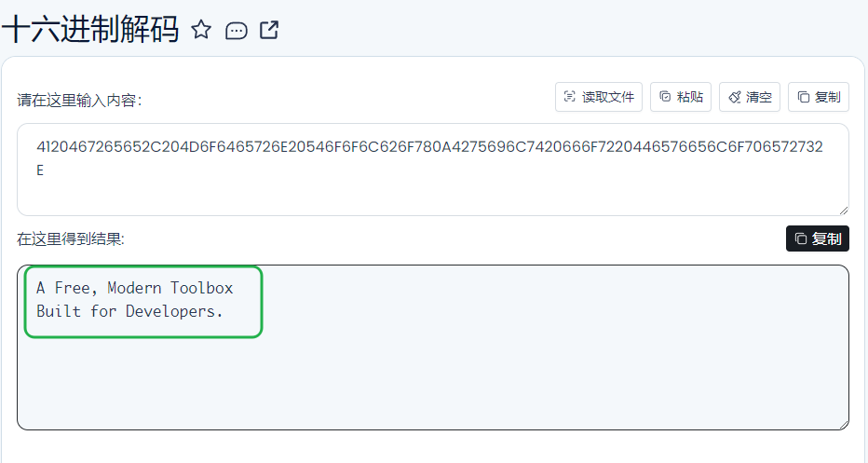Click inside the hex input text area

(433, 170)
